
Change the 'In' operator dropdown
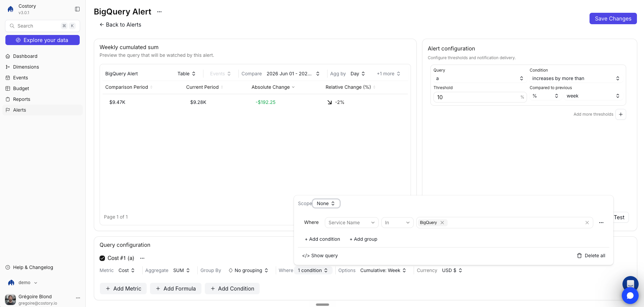click(x=397, y=223)
